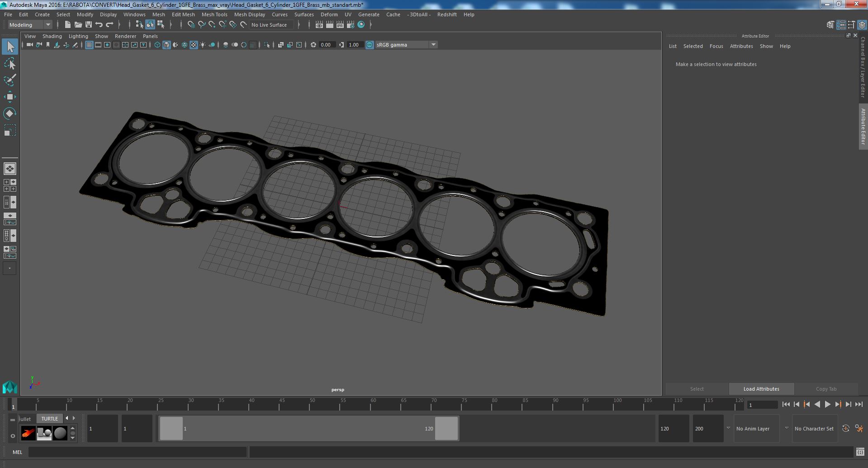Select the arrow Select tool
868x468 pixels.
(10, 47)
